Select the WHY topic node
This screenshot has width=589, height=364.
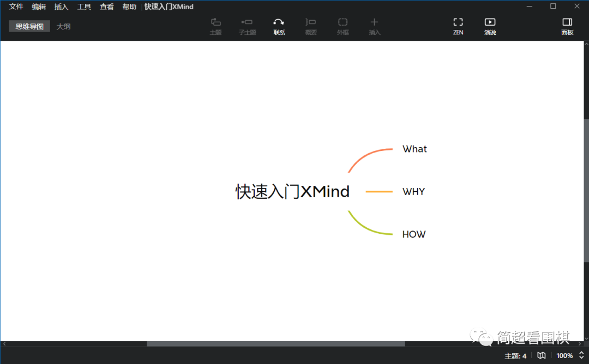pos(413,191)
